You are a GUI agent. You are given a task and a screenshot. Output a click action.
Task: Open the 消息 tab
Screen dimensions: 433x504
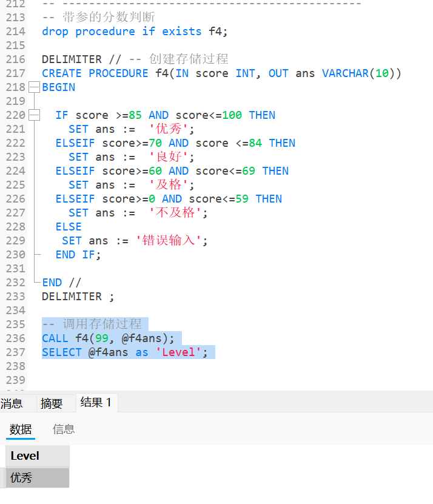[x=12, y=403]
